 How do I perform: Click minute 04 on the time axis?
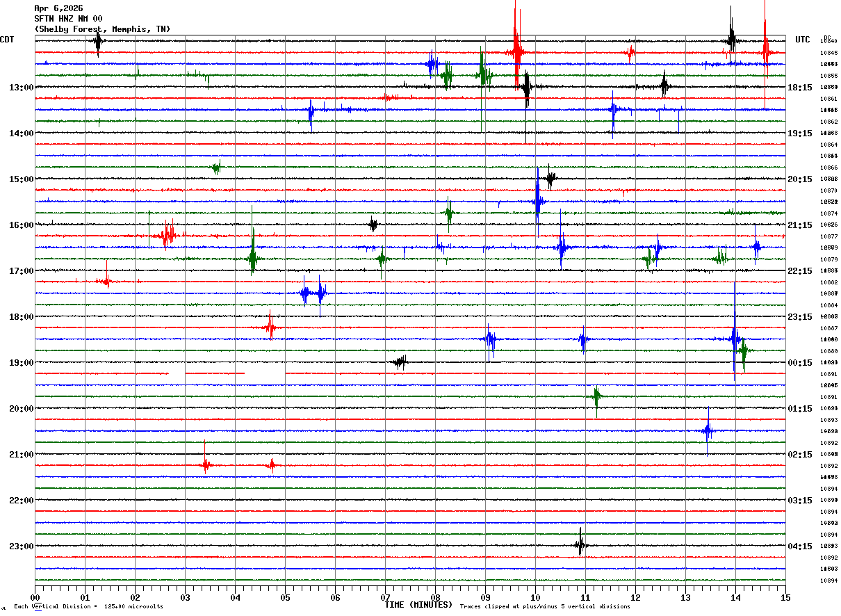click(x=235, y=597)
